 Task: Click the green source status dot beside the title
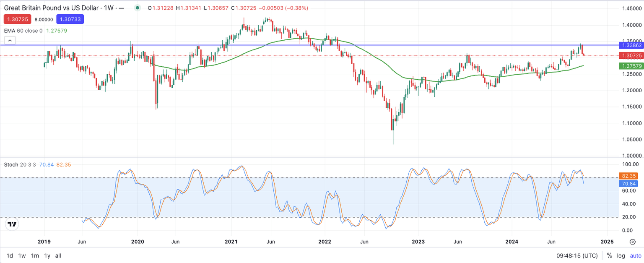tap(137, 8)
